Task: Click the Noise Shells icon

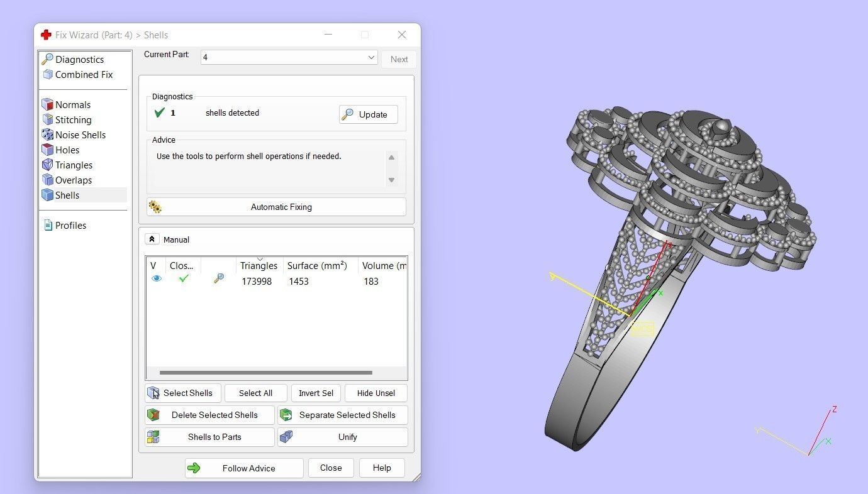Action: pyautogui.click(x=47, y=134)
